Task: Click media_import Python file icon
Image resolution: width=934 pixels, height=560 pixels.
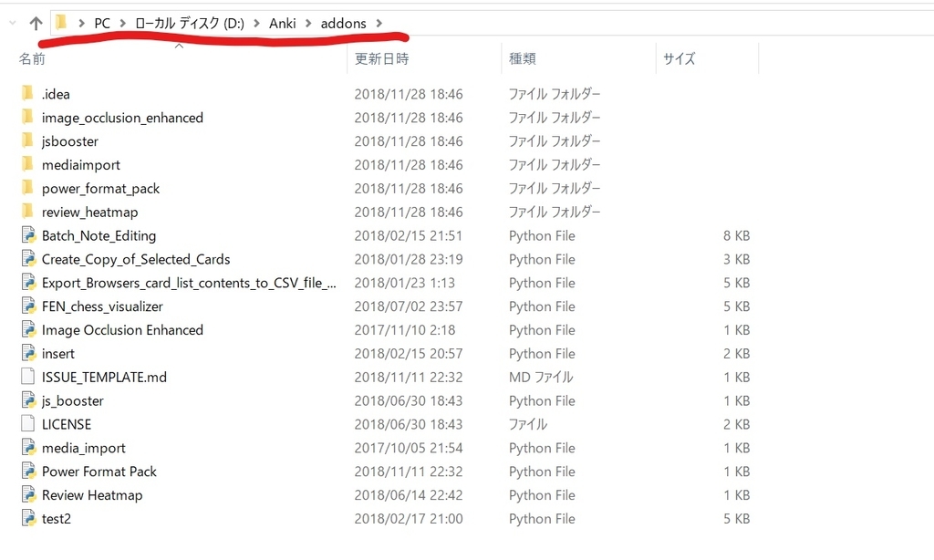Action: (28, 448)
